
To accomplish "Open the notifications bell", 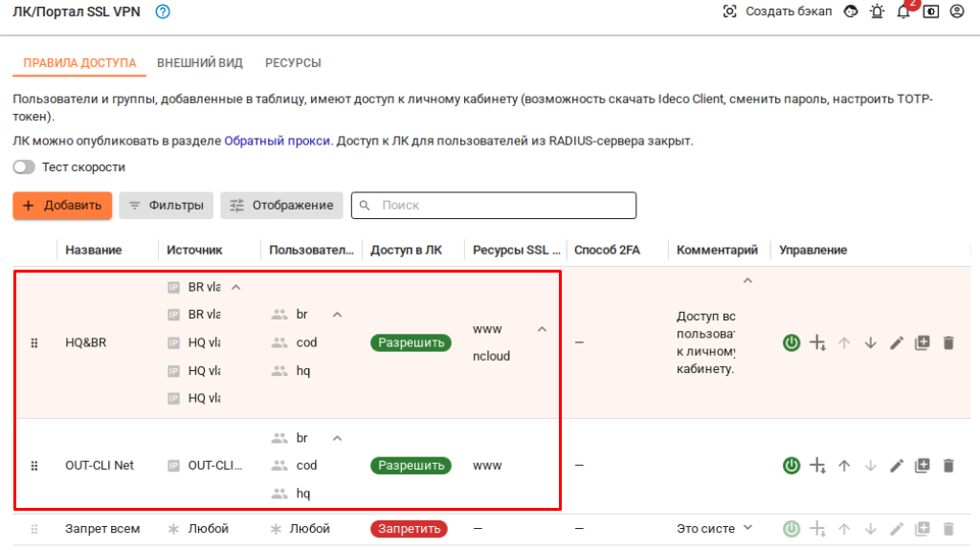I will [902, 11].
